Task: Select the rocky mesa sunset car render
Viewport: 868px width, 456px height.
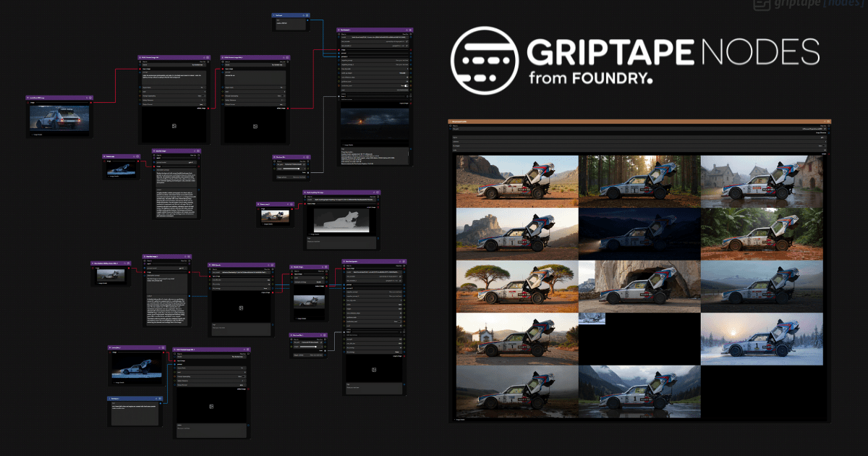Action: [518, 234]
